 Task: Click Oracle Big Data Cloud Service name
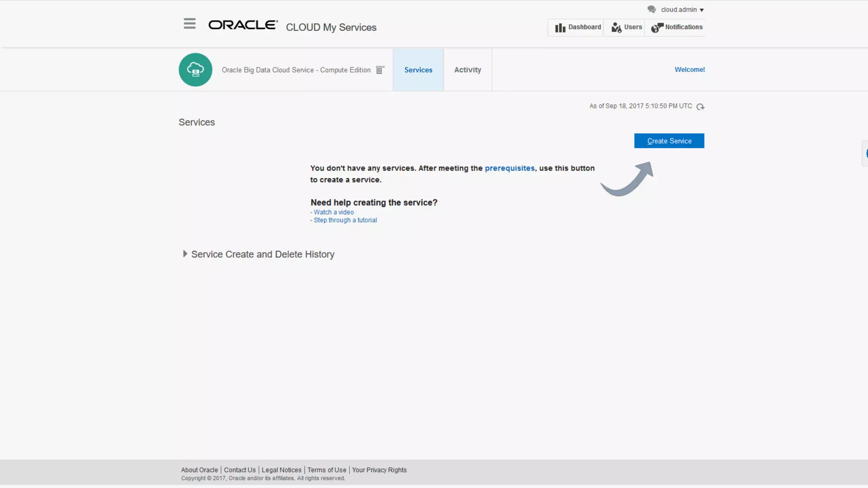(x=296, y=70)
